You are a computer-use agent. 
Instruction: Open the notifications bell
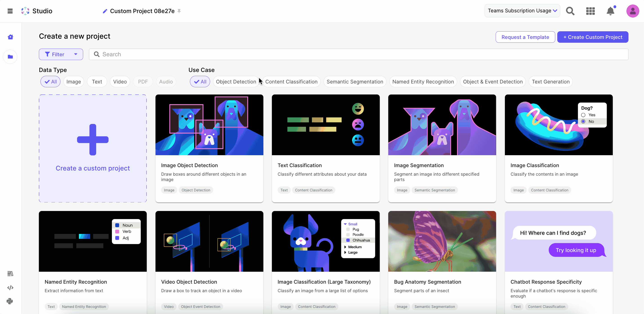point(610,11)
